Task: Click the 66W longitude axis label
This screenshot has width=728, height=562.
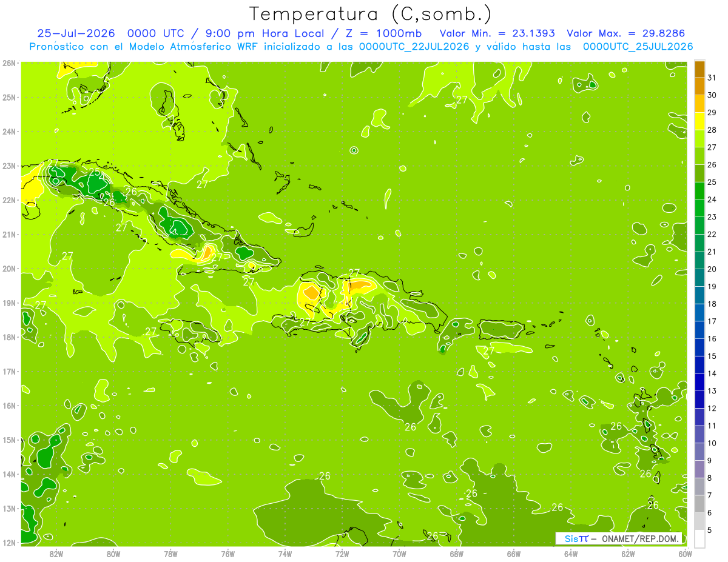Action: pos(514,554)
